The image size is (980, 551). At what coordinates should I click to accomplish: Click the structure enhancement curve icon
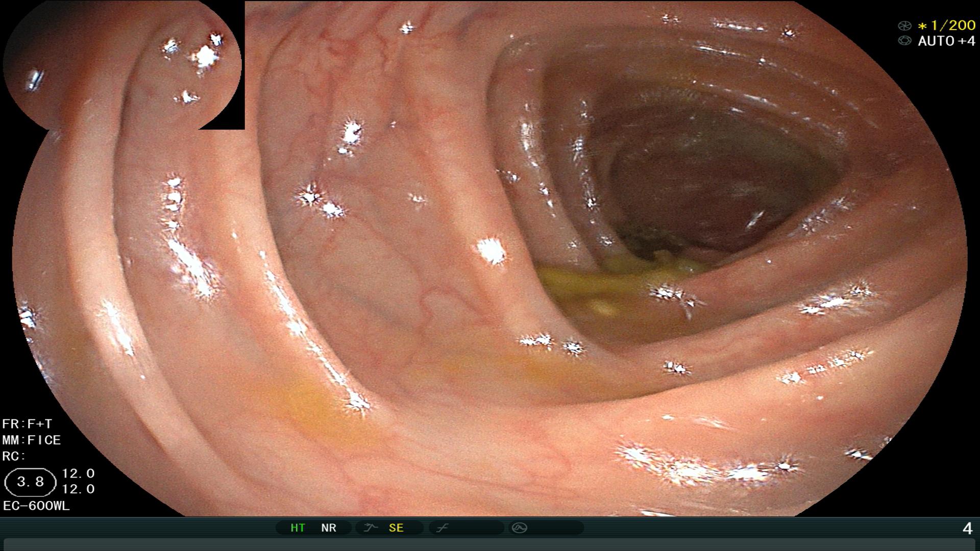tap(370, 528)
